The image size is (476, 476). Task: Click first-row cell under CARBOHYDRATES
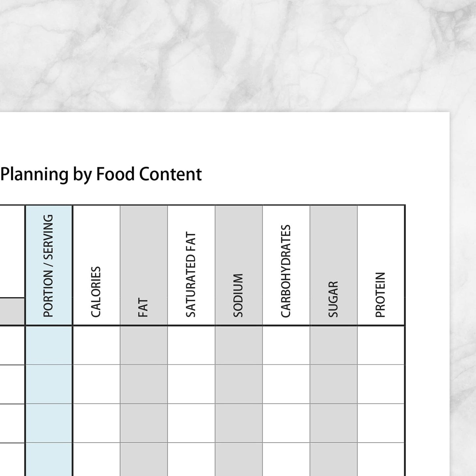[x=286, y=345]
